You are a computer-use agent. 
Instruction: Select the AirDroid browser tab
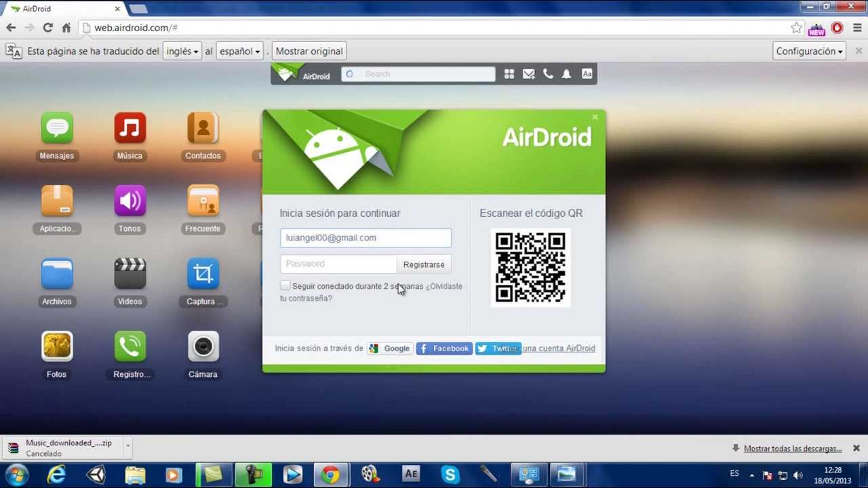coord(64,9)
